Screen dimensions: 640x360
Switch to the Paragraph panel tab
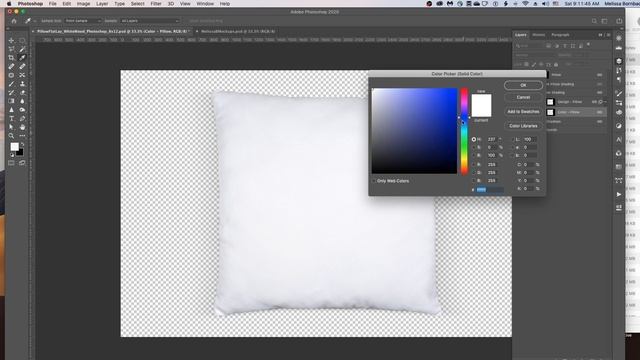[560, 35]
